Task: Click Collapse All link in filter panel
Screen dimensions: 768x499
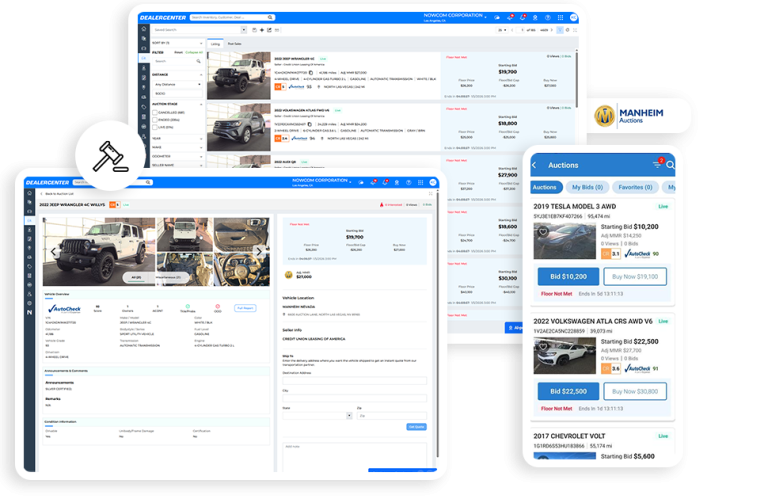Action: 194,52
